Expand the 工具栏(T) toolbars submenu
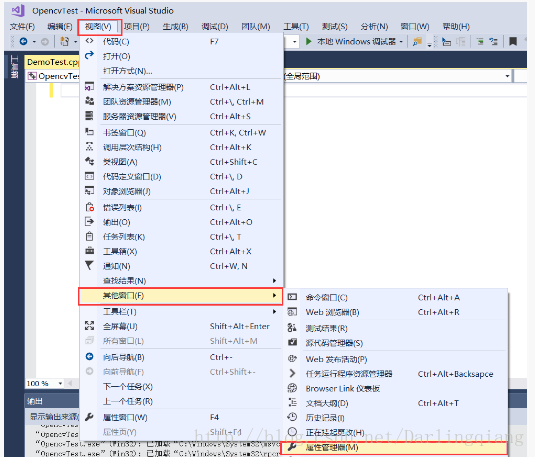 [x=181, y=312]
